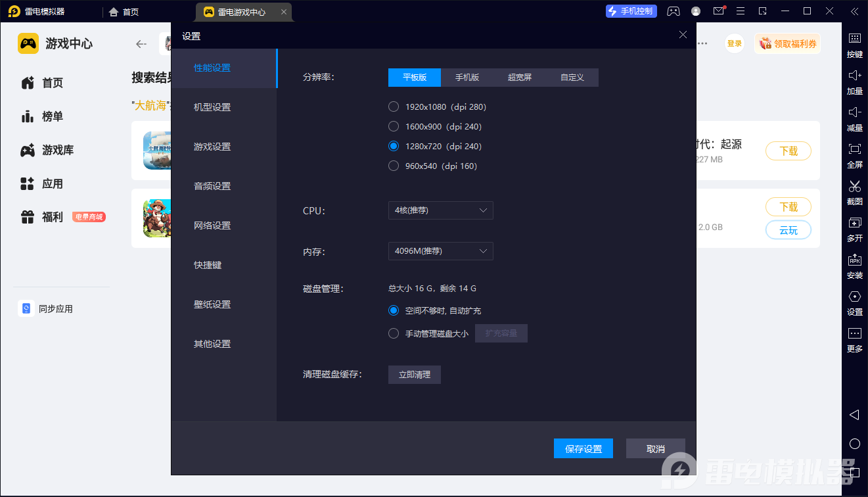Close the settings dialog with X
Viewport: 868px width, 497px height.
tap(683, 35)
